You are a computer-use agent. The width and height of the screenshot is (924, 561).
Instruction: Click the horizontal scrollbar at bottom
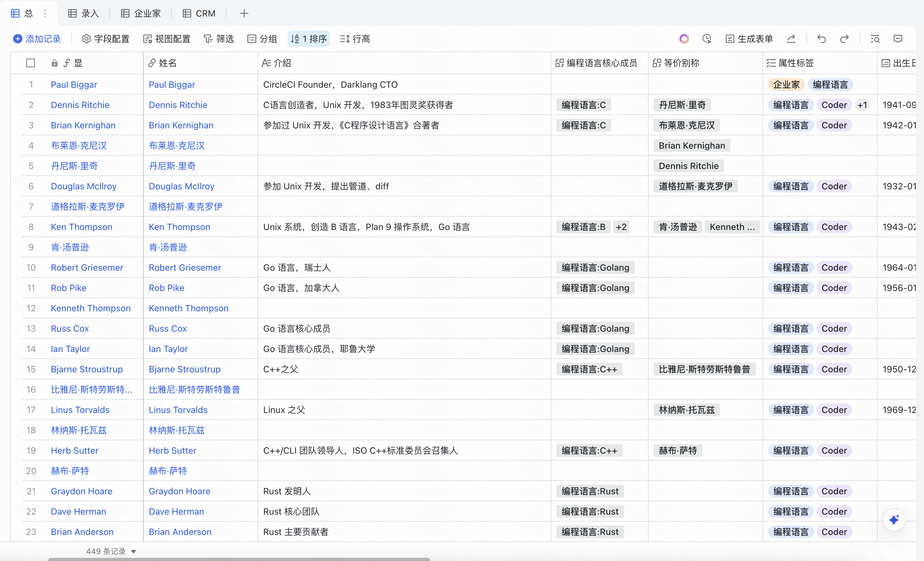(x=239, y=559)
